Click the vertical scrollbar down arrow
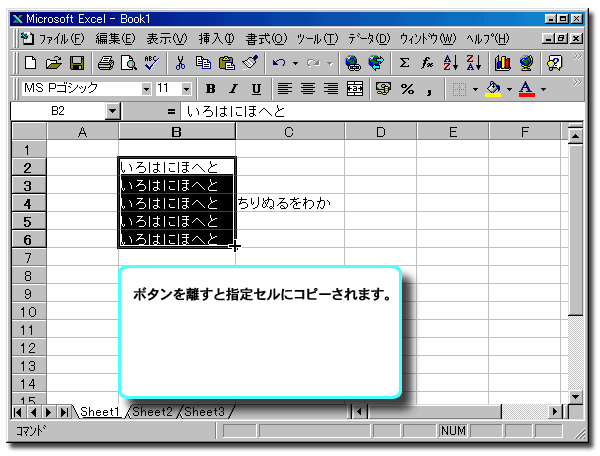Viewport: 600px width, 456px height. click(576, 396)
